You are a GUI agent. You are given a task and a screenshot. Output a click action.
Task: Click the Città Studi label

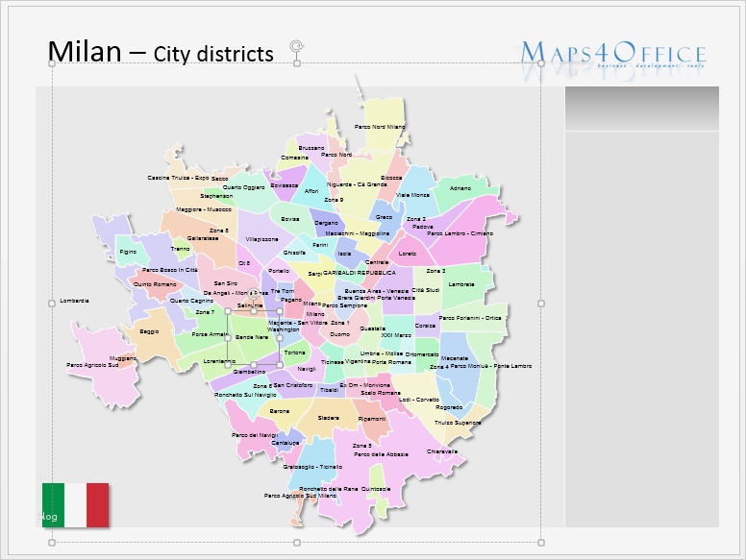[425, 290]
